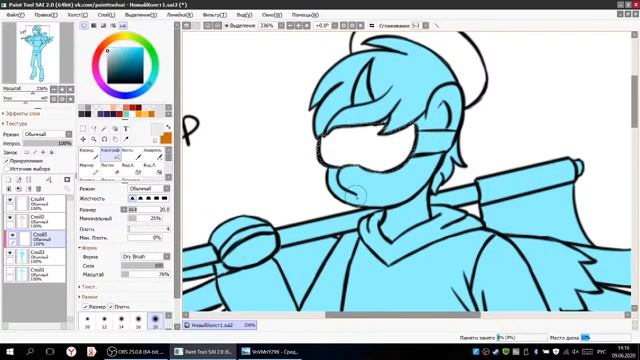Toggle the Прикрепление checkbox
Screen dimensions: 640x360
point(7,161)
